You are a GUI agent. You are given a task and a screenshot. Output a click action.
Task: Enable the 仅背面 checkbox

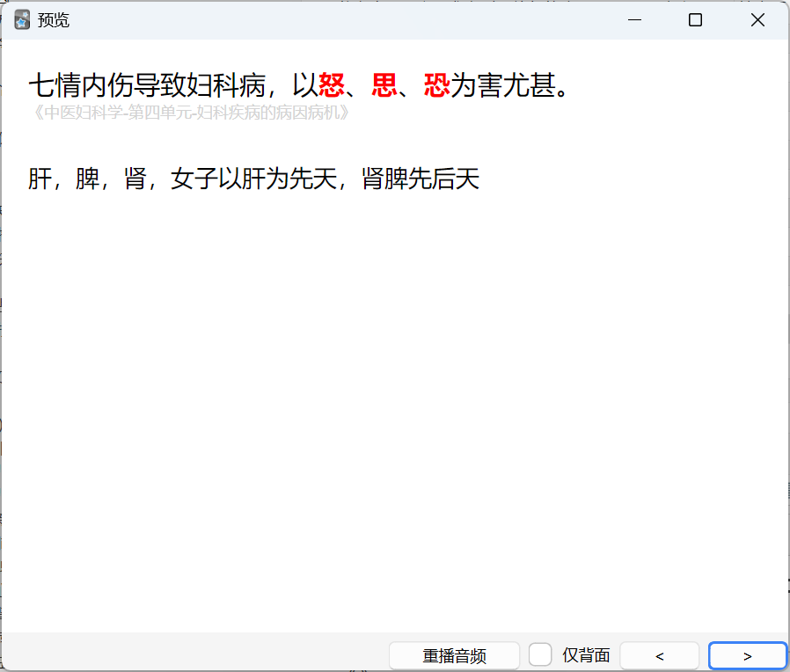coord(540,655)
